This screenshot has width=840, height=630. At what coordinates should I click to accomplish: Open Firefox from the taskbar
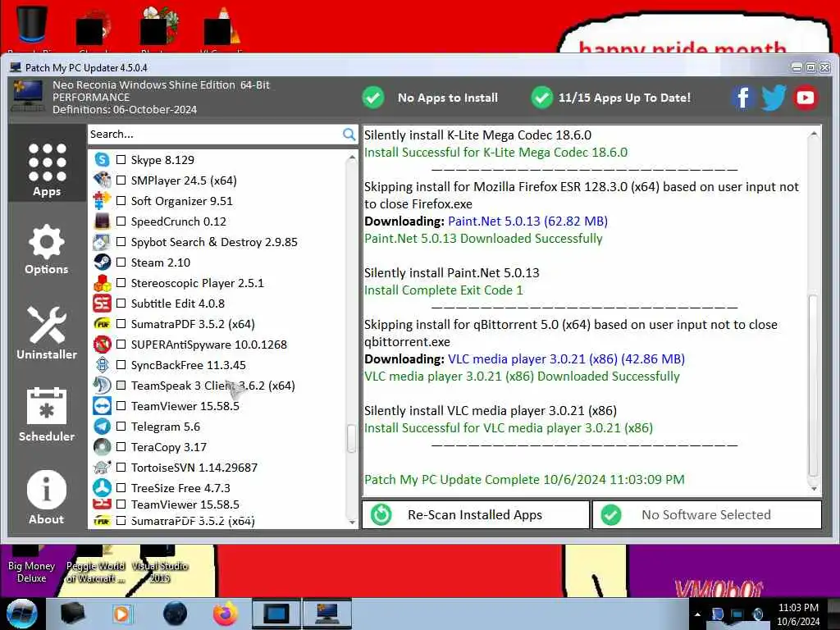225,614
